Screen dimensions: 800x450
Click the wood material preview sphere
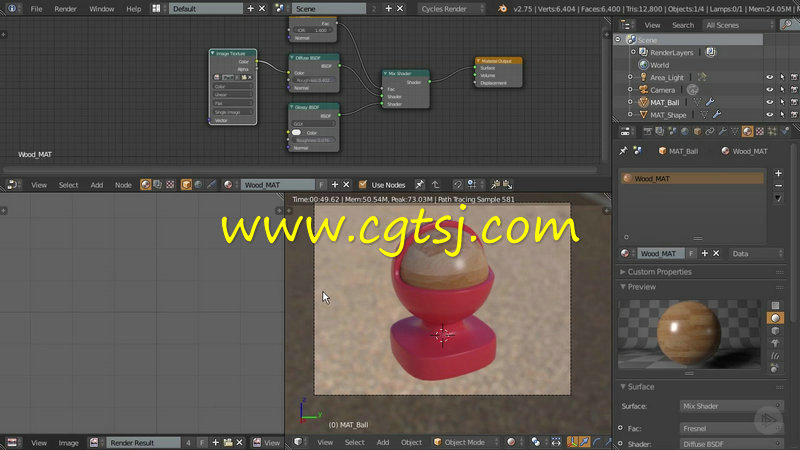point(689,333)
